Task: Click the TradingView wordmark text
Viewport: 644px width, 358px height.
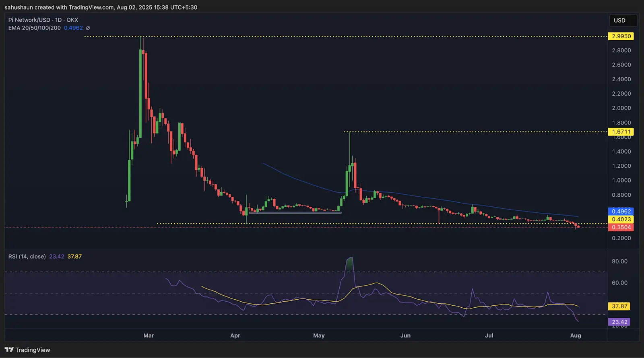Action: pos(33,350)
